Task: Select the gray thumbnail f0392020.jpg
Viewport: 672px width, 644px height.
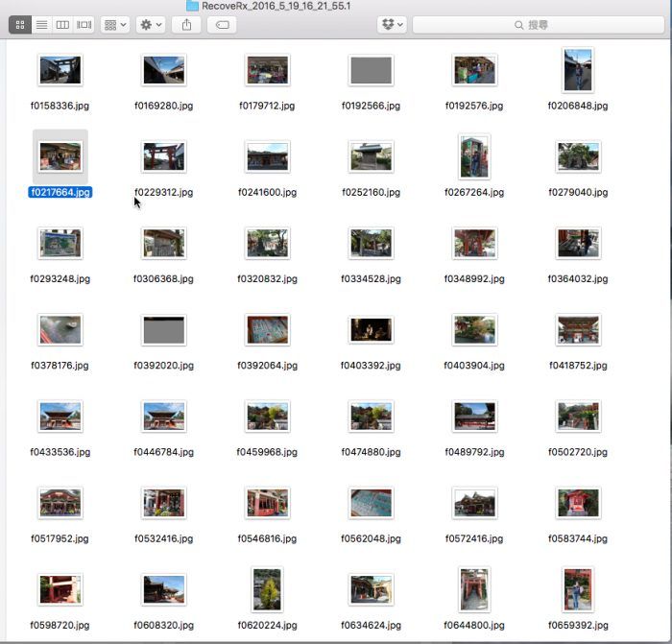Action: [x=164, y=329]
